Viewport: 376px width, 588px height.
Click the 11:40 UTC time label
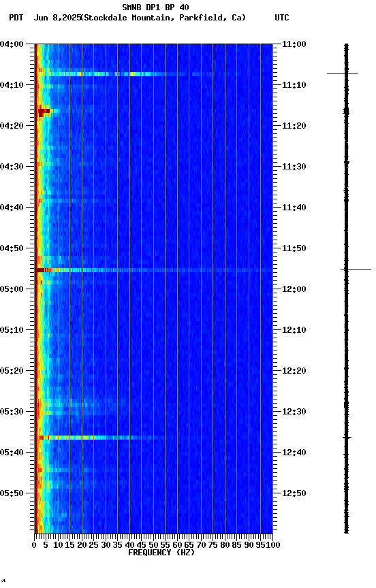pyautogui.click(x=294, y=208)
